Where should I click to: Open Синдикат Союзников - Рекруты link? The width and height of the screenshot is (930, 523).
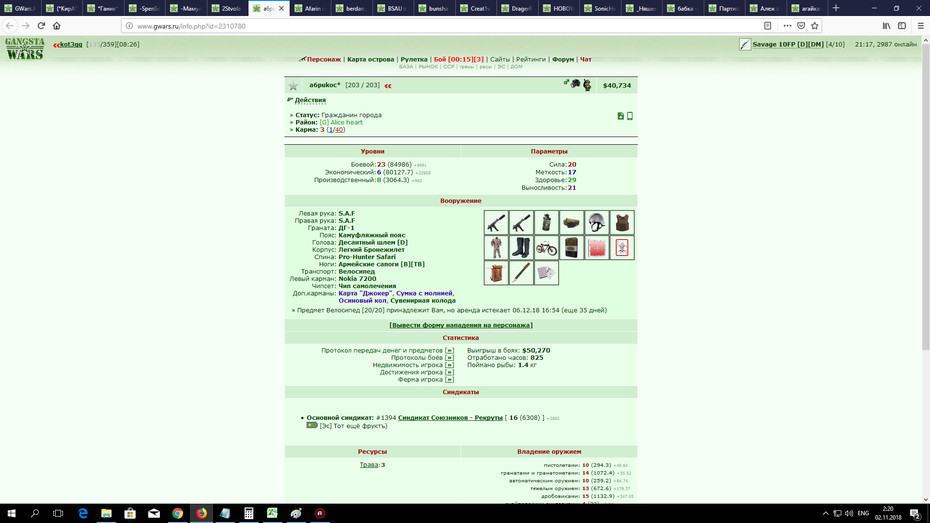(450, 417)
